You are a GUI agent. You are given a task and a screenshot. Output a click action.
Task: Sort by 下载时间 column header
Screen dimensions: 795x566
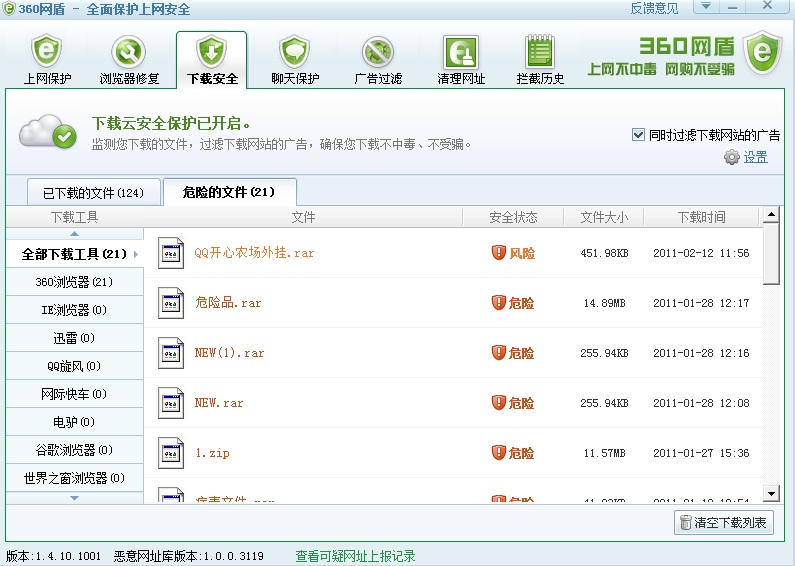coord(701,217)
